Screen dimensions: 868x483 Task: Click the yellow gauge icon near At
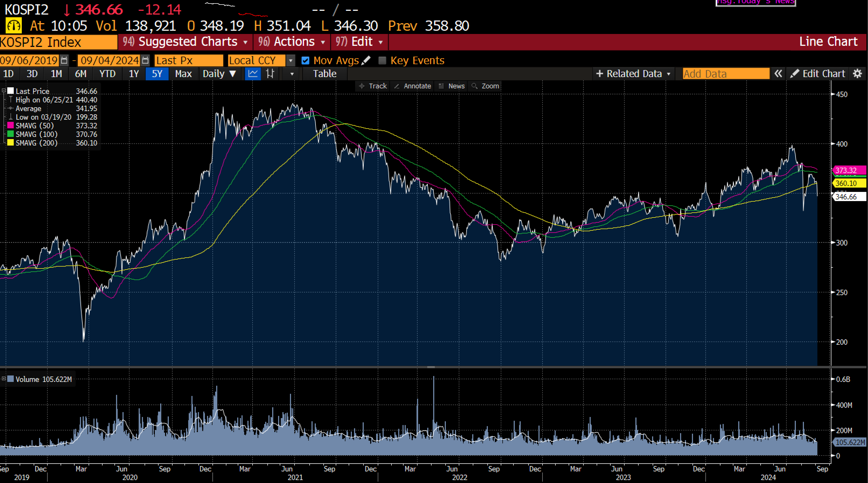pos(13,26)
